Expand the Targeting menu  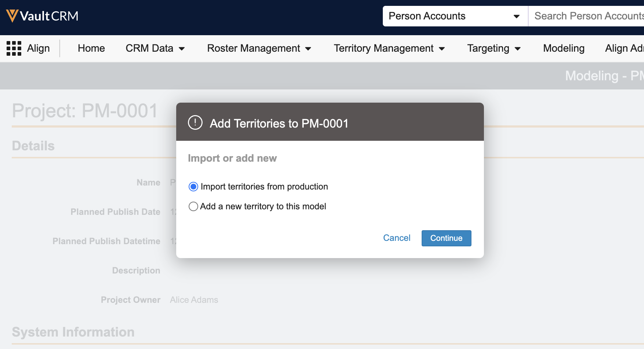pos(493,48)
